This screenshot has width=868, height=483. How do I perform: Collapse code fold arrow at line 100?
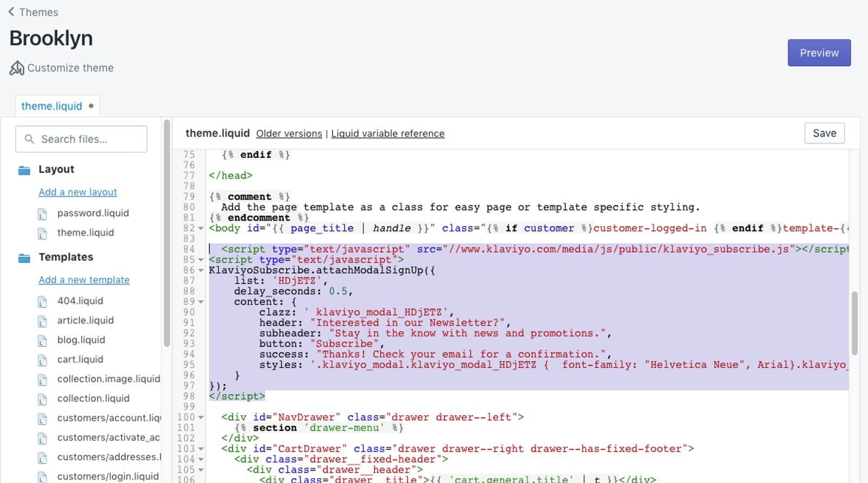tap(201, 417)
